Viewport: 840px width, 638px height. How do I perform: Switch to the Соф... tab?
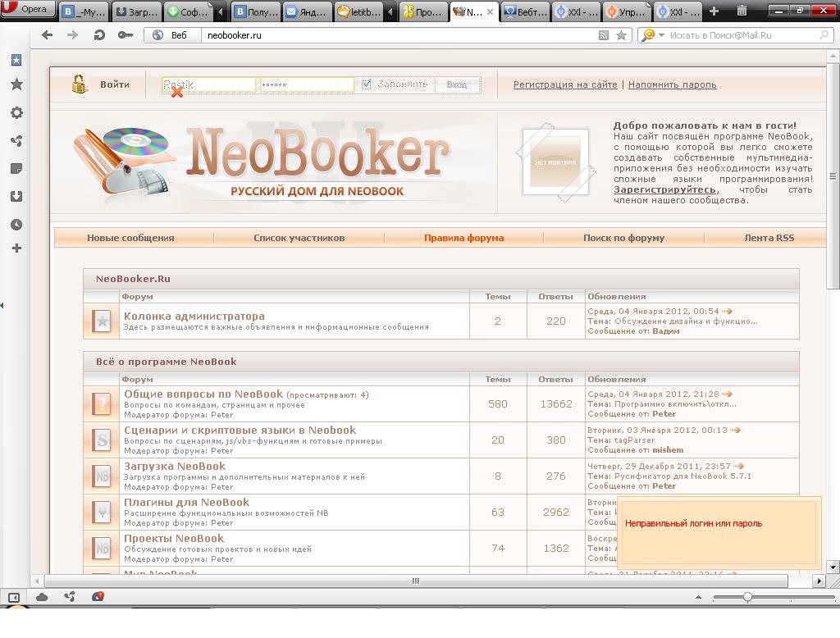[188, 11]
